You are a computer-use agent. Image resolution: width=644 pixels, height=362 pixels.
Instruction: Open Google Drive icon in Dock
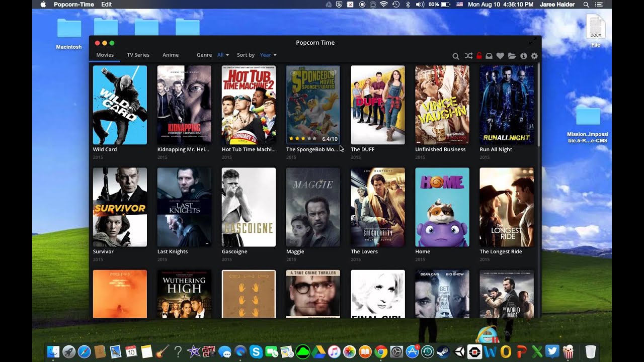click(x=318, y=352)
